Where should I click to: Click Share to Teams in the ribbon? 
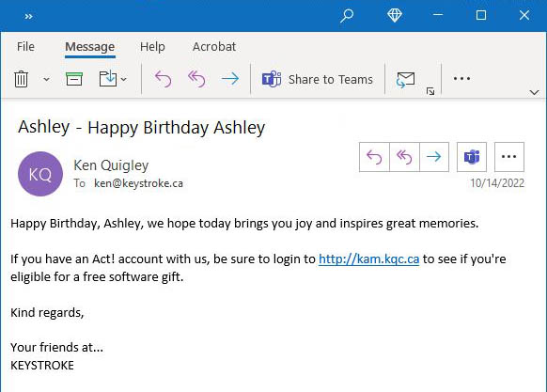click(317, 79)
